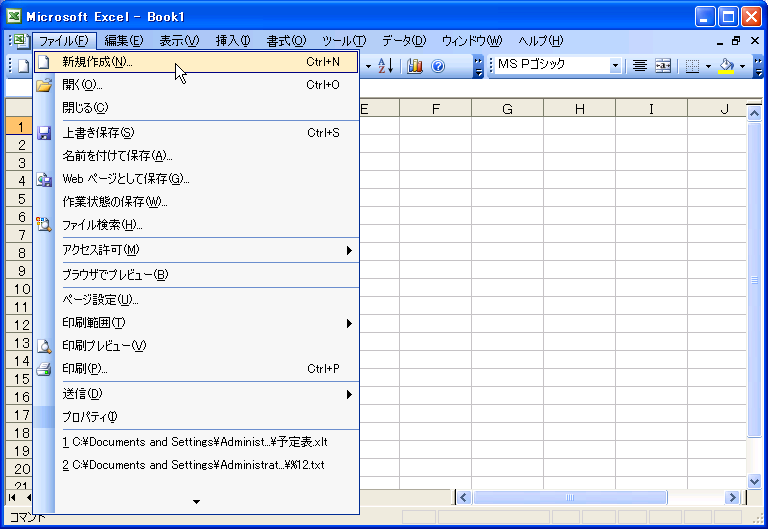Restore the workbook window inside Excel
The image size is (768, 529).
click(736, 41)
